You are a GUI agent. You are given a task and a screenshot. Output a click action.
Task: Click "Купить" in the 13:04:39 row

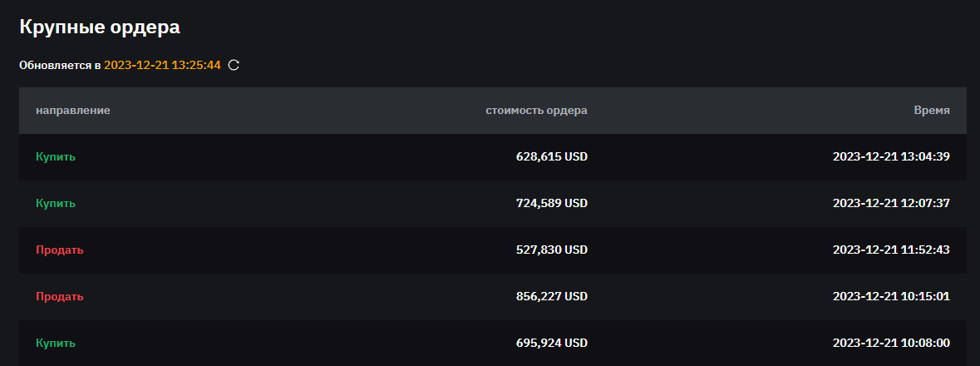click(x=56, y=156)
